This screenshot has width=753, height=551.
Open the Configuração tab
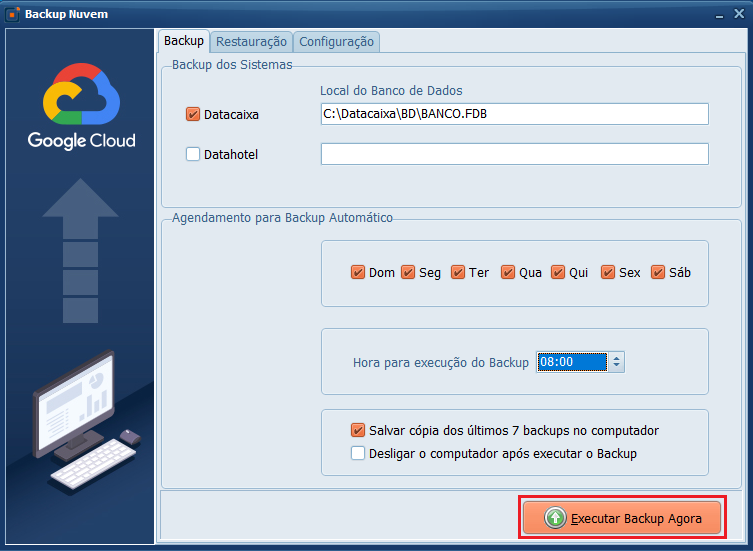pos(336,42)
